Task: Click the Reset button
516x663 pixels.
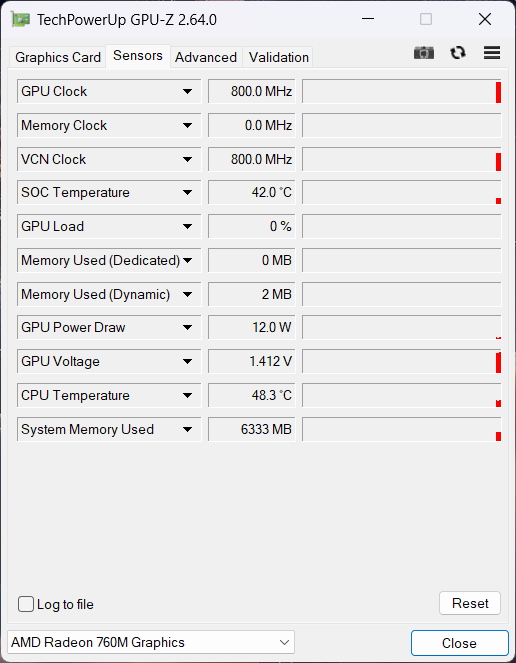Action: 470,603
